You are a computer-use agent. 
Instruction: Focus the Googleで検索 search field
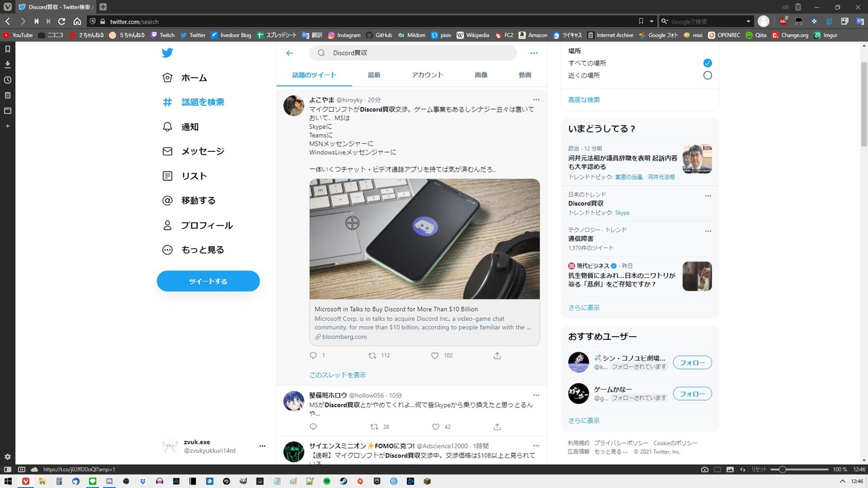705,22
